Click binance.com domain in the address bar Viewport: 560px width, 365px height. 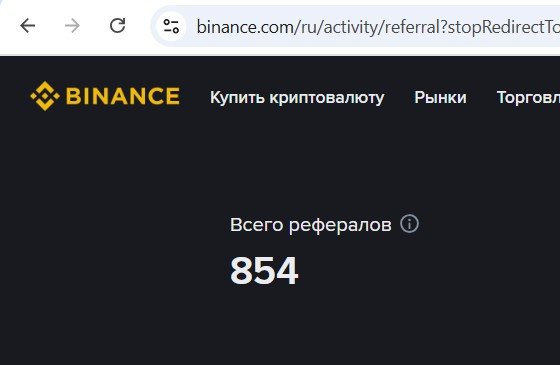245,27
